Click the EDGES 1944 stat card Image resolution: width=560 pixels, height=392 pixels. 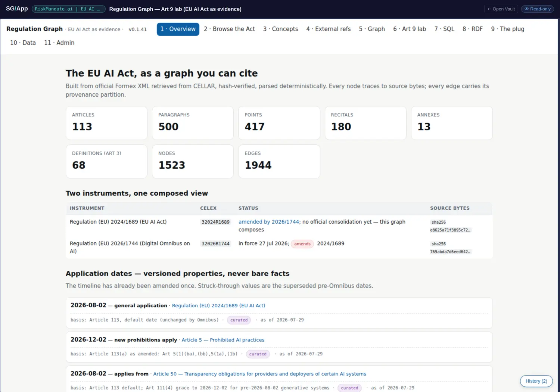point(279,161)
